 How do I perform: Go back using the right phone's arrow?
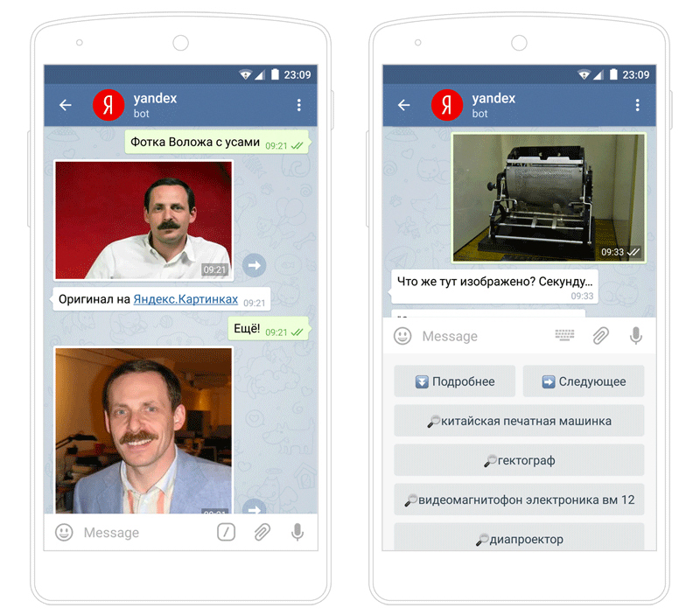pos(403,105)
